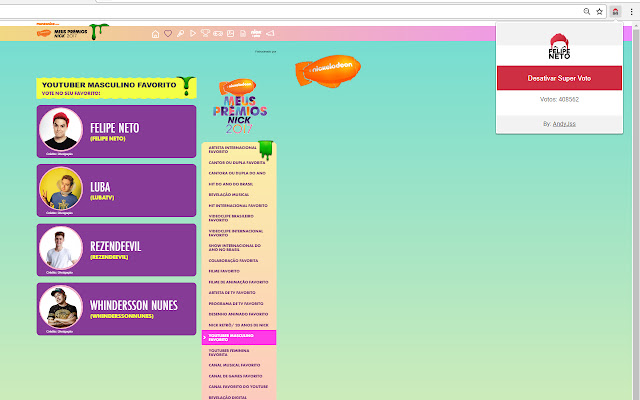Vote for Rezendeevil card
The image size is (640, 400).
[116, 250]
